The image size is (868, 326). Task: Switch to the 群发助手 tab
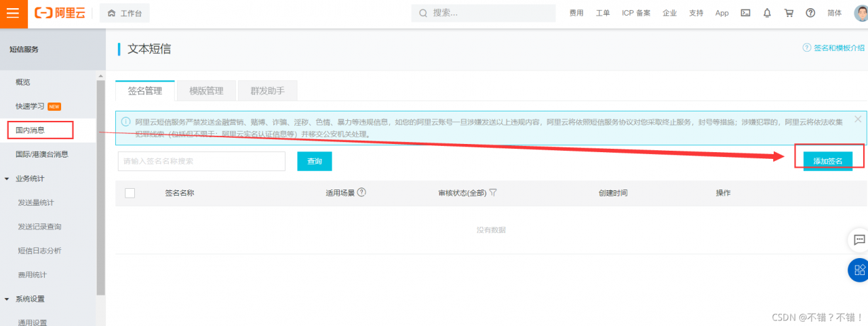pos(268,90)
